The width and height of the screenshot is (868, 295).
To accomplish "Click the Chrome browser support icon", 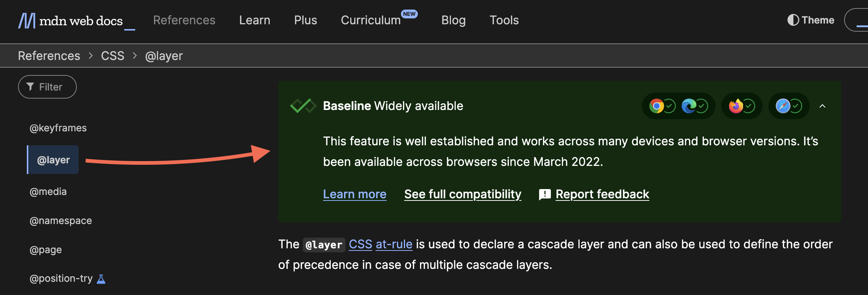I will pyautogui.click(x=656, y=106).
